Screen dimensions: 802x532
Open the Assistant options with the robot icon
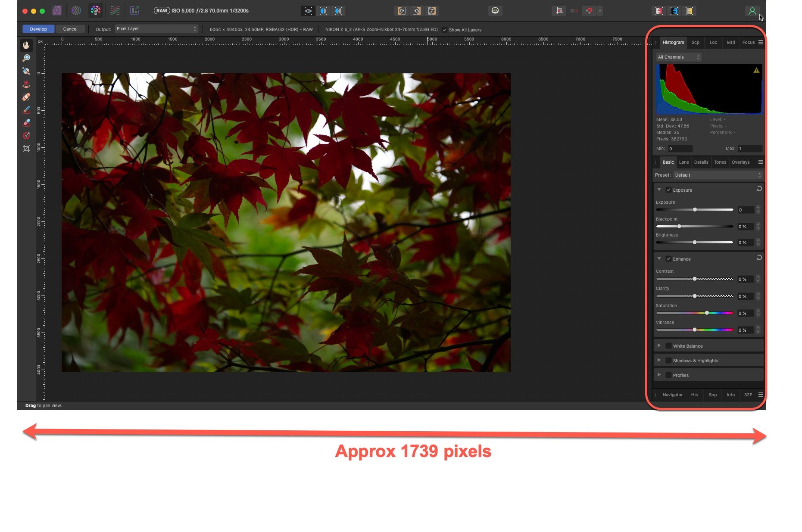pyautogui.click(x=495, y=10)
